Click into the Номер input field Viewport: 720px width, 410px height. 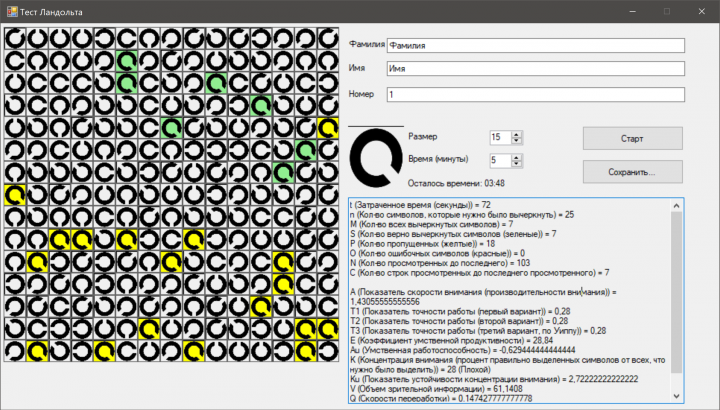click(536, 95)
